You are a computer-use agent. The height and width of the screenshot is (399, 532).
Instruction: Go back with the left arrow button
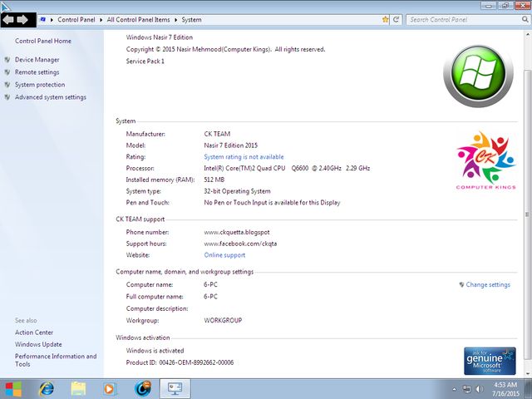pos(8,20)
